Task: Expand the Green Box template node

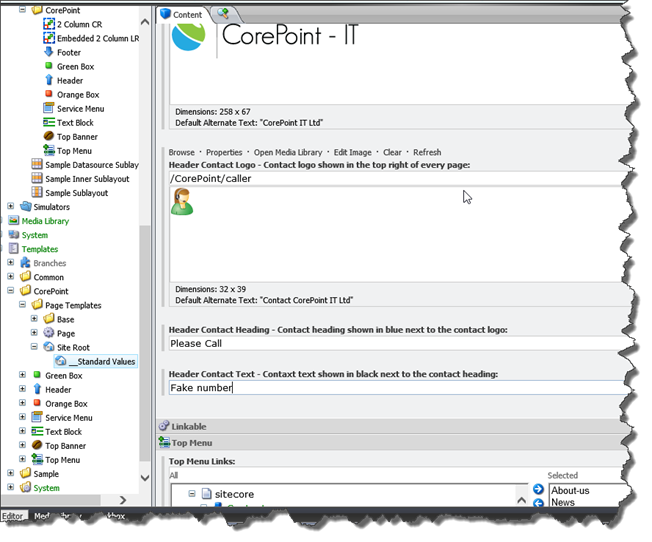Action: (x=22, y=375)
